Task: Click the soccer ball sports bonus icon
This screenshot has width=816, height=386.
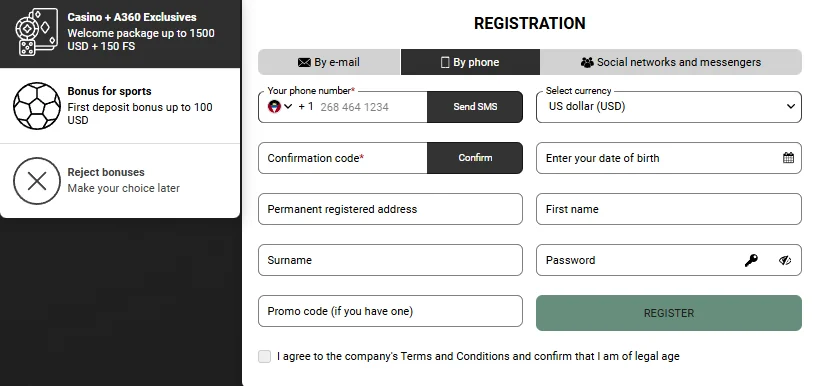Action: pos(36,106)
